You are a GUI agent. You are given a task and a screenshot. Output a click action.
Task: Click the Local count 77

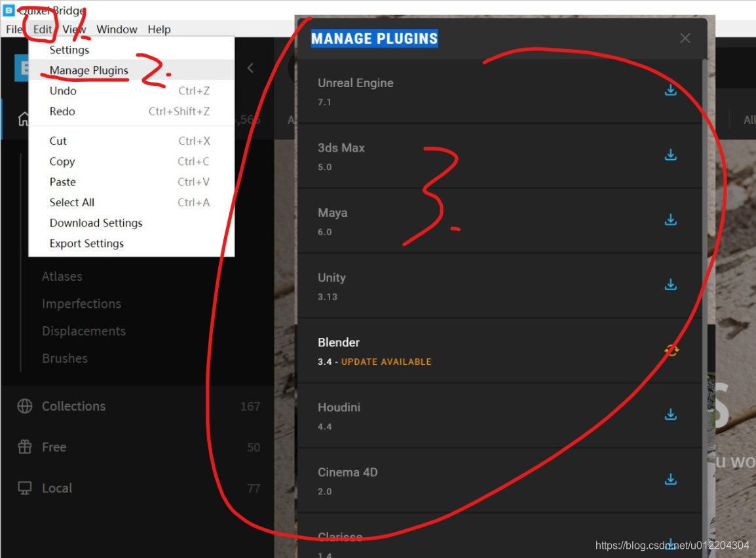coord(254,489)
